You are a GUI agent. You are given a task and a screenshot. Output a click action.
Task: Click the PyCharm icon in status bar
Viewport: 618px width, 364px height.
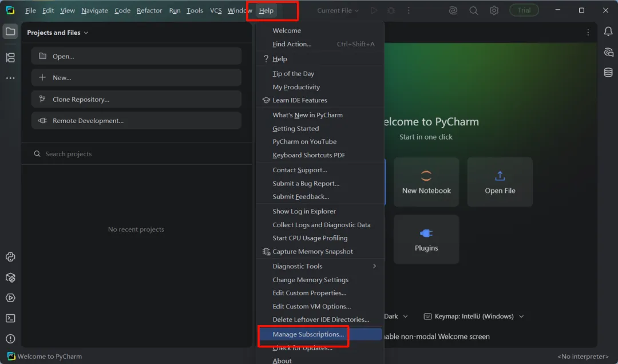click(11, 357)
